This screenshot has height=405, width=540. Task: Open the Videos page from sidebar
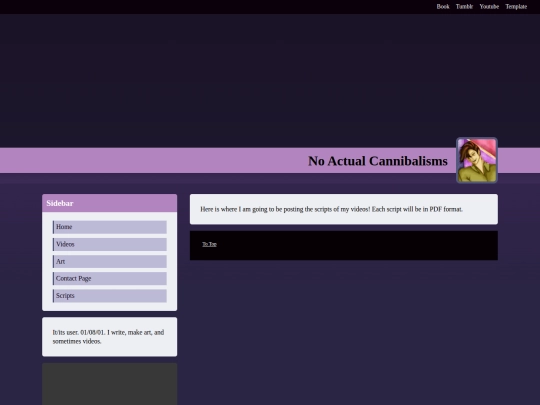click(110, 244)
